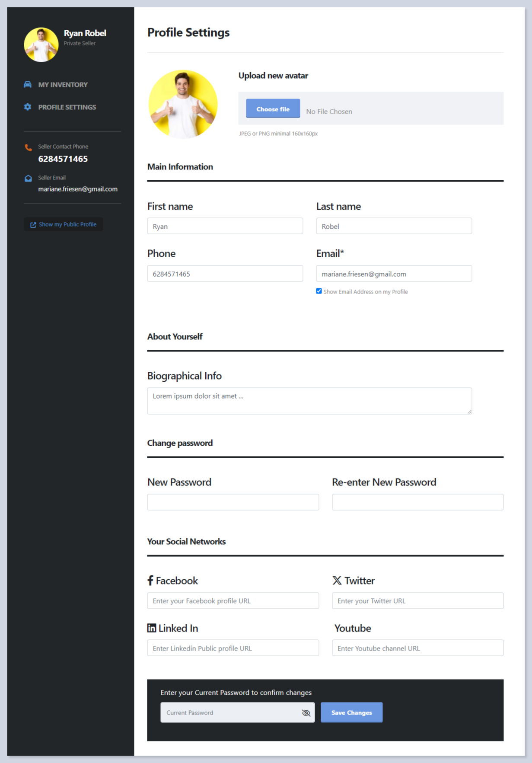The height and width of the screenshot is (763, 532).
Task: Click the LinkedIn logo icon
Action: [152, 628]
